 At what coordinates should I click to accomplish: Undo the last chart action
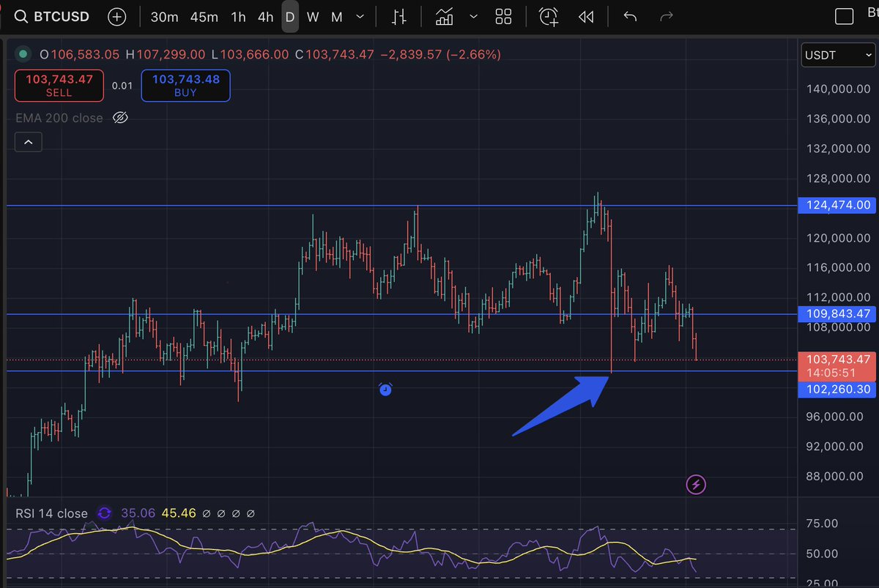[x=630, y=16]
